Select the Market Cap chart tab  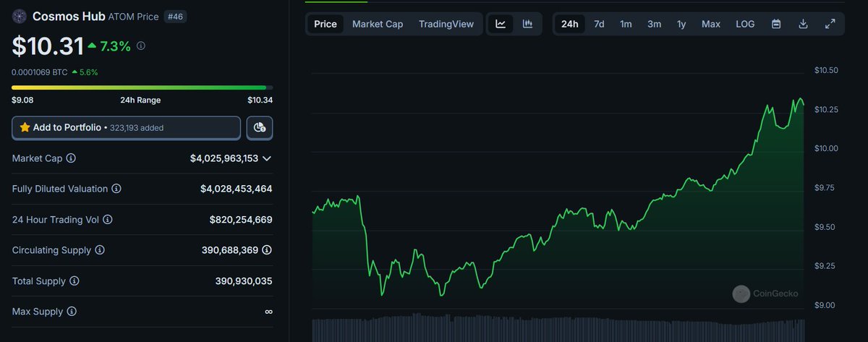tap(378, 24)
